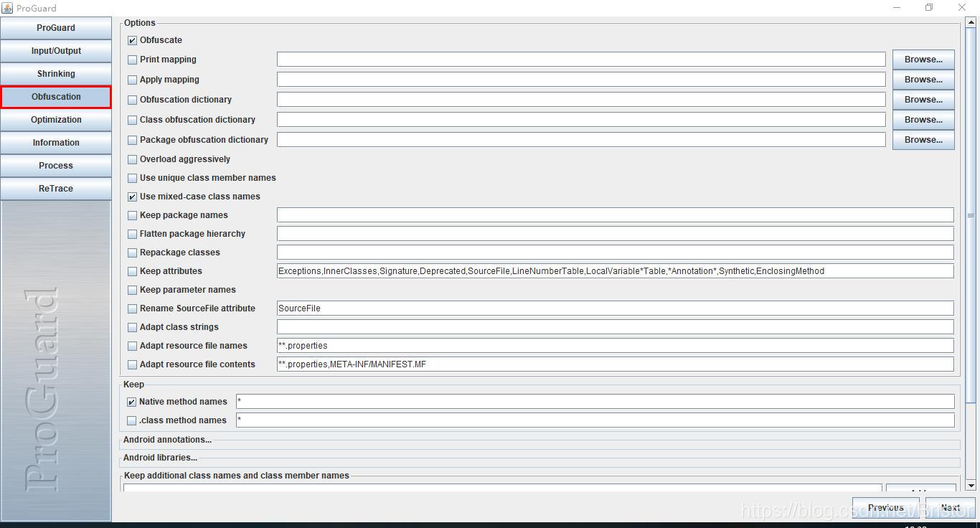Image resolution: width=980 pixels, height=528 pixels.
Task: Check Keep parameter names option
Action: pyautogui.click(x=132, y=291)
